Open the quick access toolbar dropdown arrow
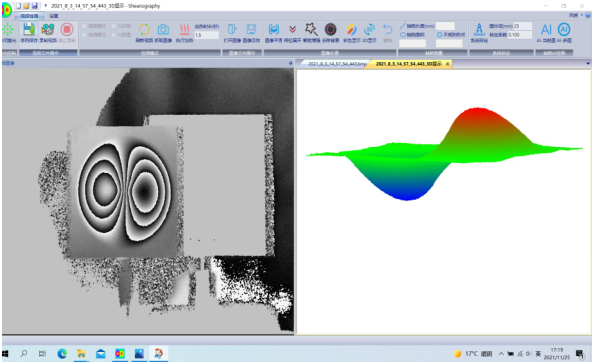Image resolution: width=594 pixels, height=364 pixels. click(45, 6)
